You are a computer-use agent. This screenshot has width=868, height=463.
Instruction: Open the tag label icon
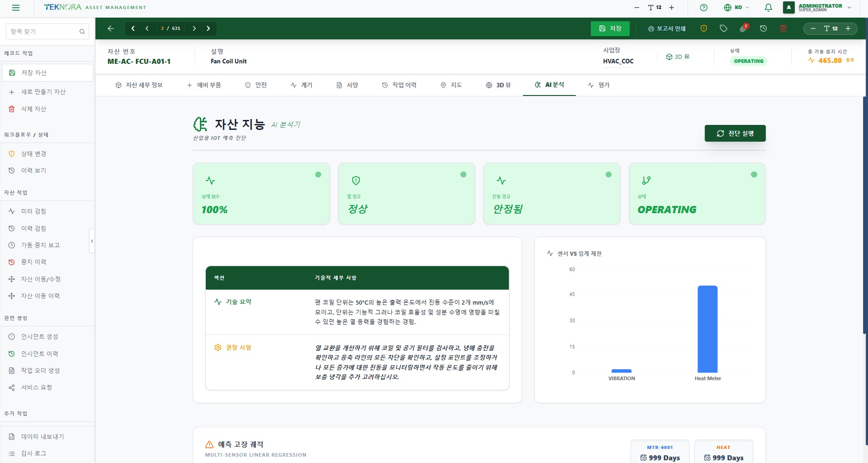pos(723,29)
